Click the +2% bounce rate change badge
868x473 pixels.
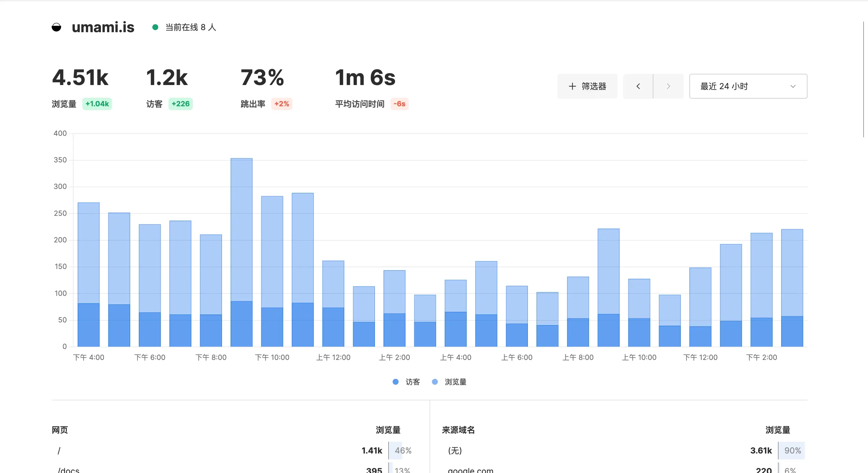point(282,104)
